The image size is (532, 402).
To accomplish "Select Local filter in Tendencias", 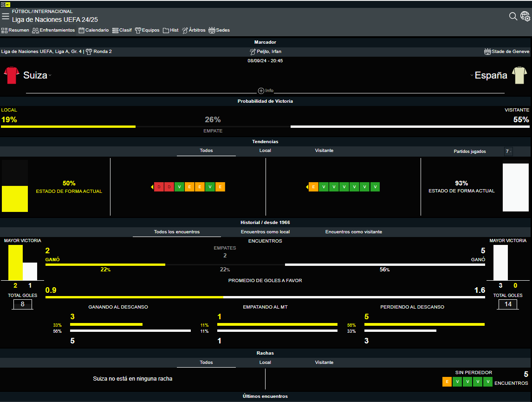I will pyautogui.click(x=265, y=151).
